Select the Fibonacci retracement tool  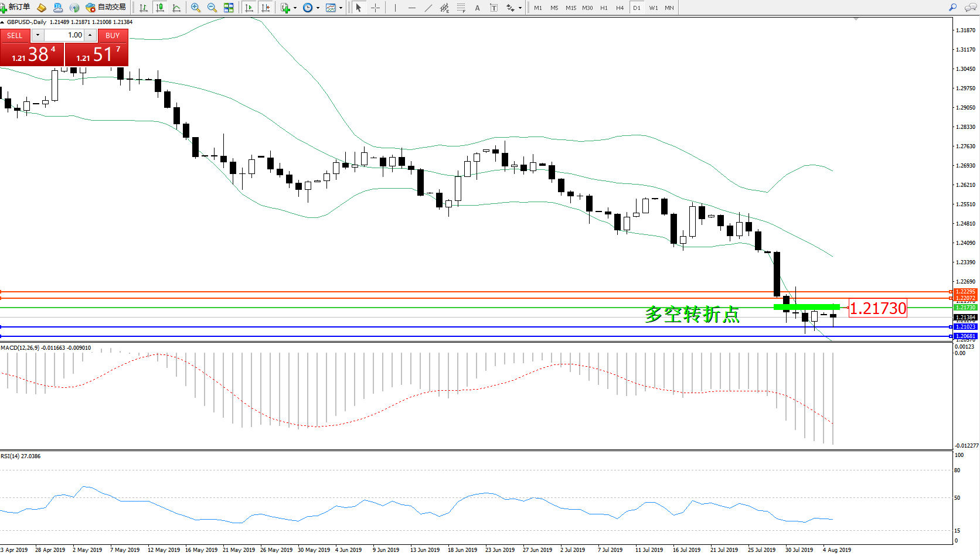[461, 8]
